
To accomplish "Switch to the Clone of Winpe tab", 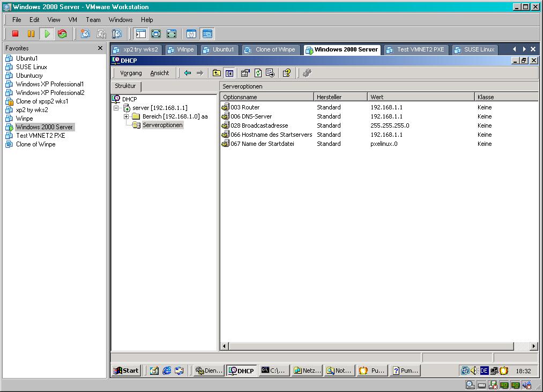I will point(271,49).
